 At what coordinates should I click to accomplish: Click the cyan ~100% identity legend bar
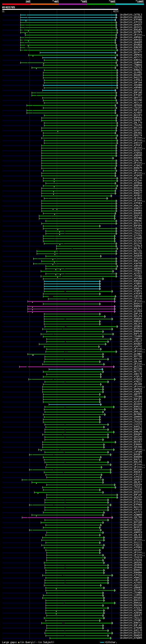(130, 4)
